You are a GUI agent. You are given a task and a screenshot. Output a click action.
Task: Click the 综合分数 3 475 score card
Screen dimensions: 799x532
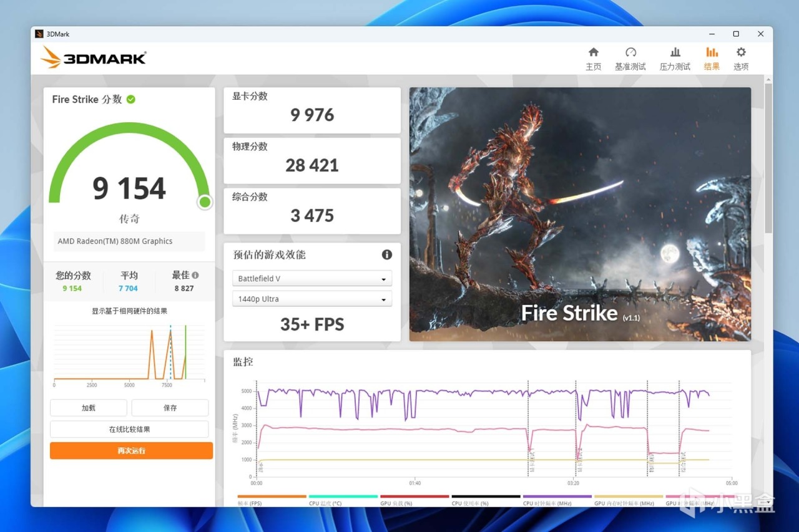(x=312, y=211)
